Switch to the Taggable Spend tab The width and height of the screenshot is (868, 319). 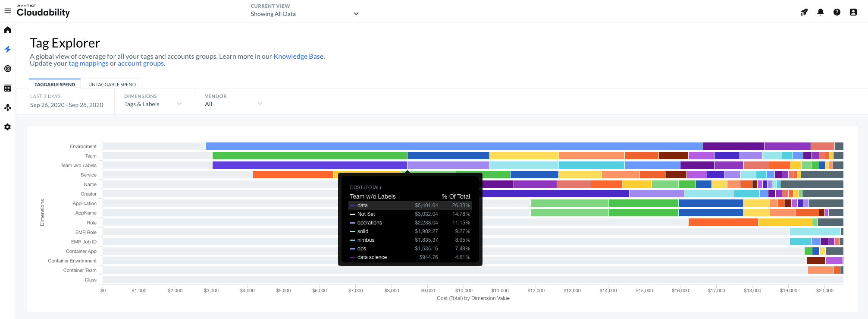55,84
